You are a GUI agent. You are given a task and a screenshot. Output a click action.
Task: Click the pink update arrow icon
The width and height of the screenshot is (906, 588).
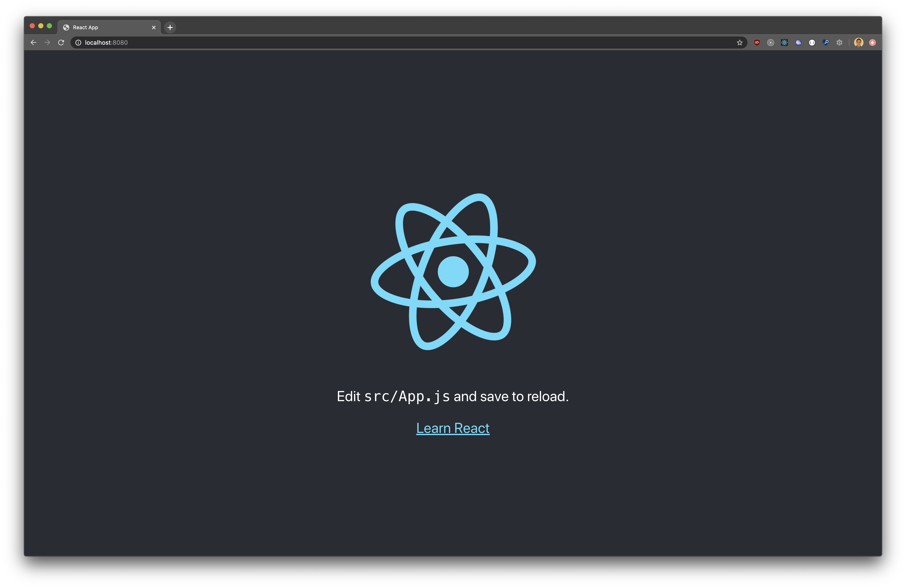[x=872, y=43]
